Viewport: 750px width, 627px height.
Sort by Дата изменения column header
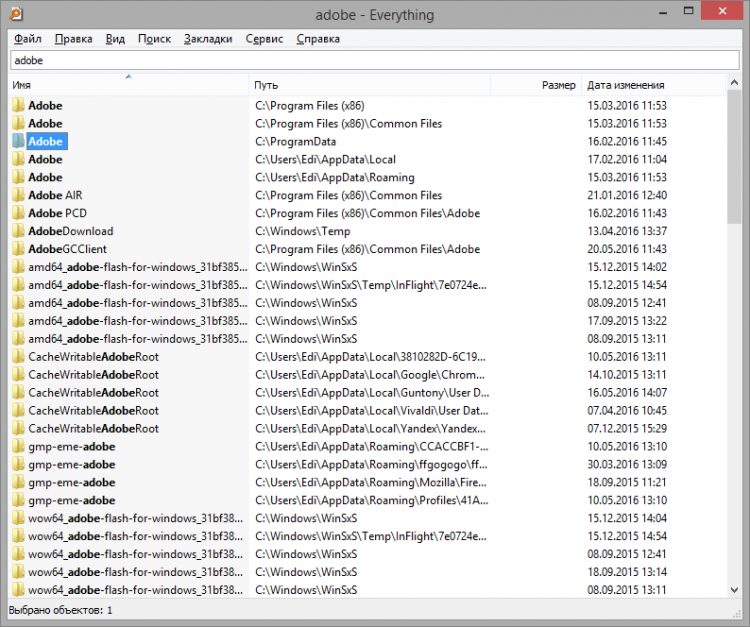(x=653, y=85)
